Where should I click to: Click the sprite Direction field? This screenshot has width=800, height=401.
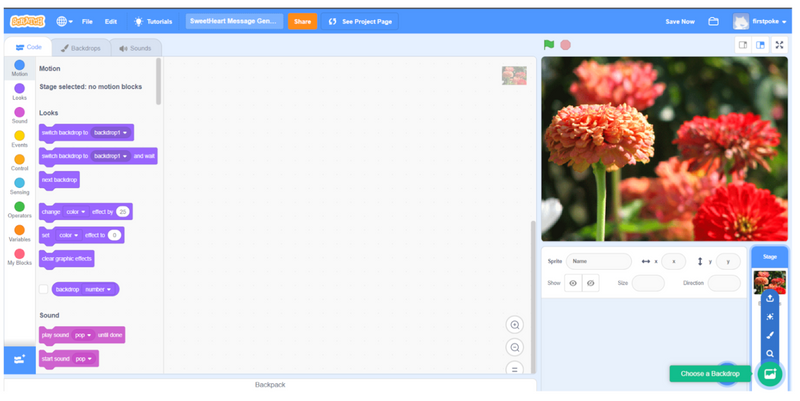point(724,283)
